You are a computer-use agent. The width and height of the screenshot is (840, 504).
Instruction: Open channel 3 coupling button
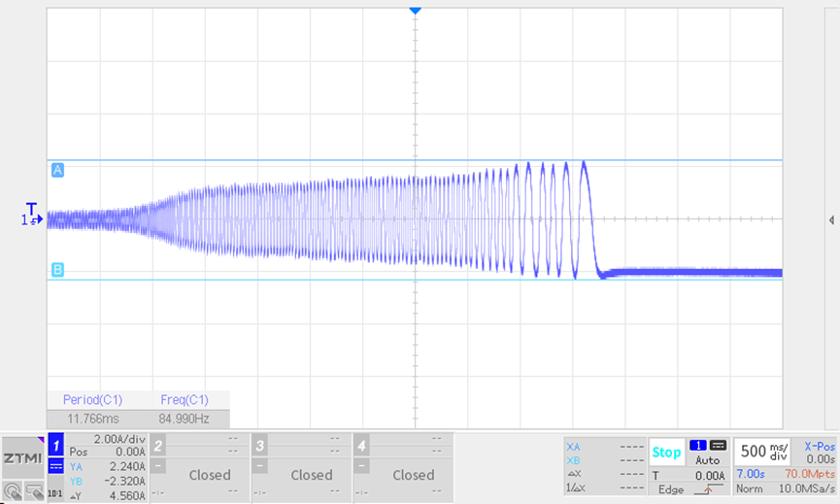point(260,466)
